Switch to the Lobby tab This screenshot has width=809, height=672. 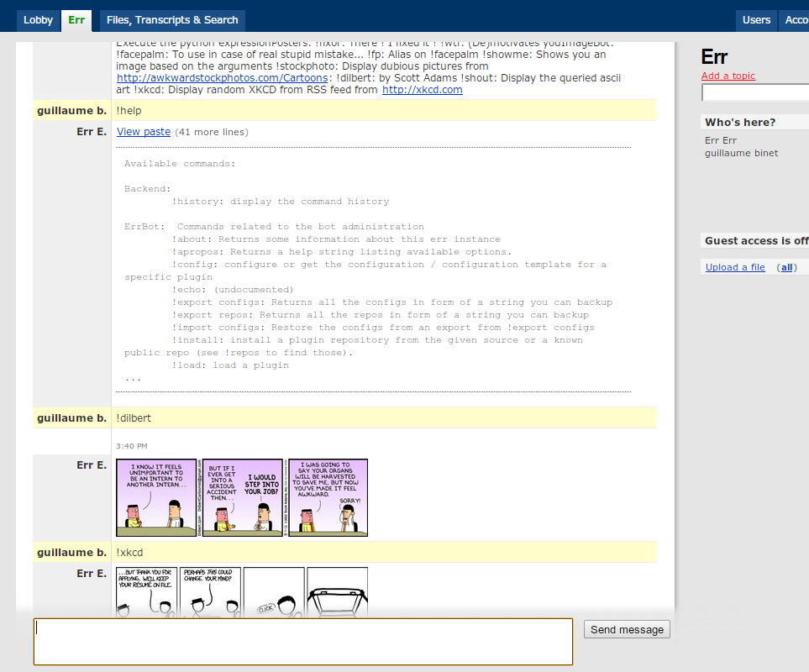(x=38, y=19)
